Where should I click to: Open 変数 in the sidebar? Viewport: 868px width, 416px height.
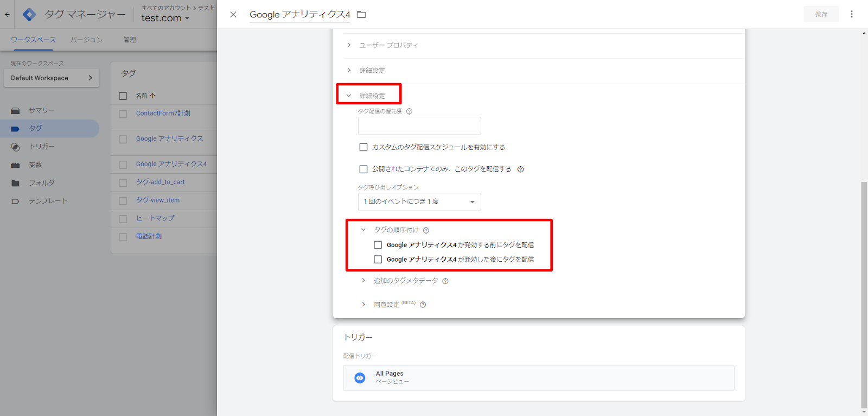click(35, 165)
